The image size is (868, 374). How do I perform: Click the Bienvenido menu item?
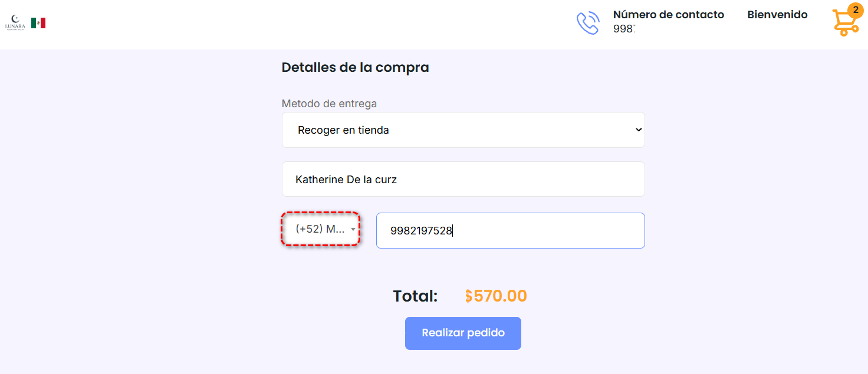777,15
